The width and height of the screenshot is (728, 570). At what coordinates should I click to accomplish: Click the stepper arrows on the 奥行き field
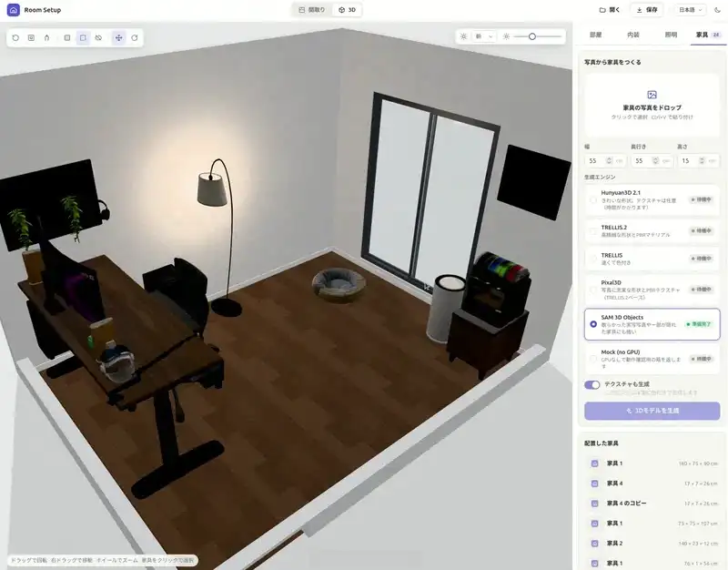(x=655, y=161)
